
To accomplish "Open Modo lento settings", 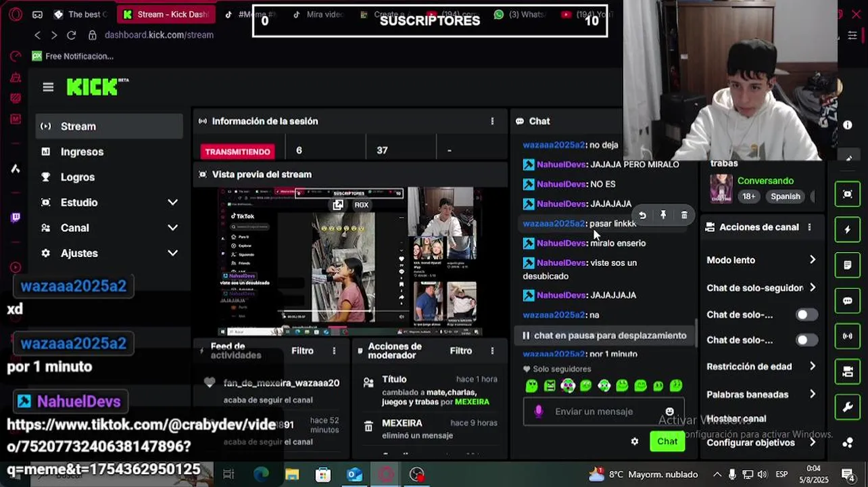I will click(x=761, y=260).
